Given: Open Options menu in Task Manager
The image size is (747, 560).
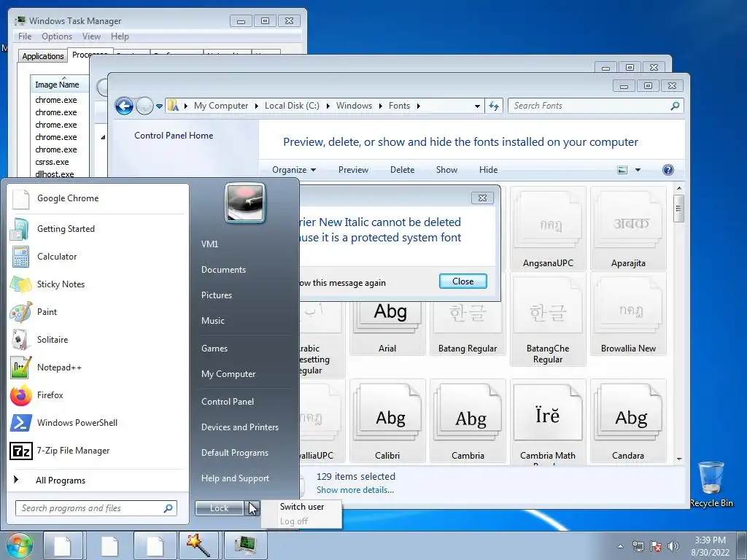Looking at the screenshot, I should point(57,36).
